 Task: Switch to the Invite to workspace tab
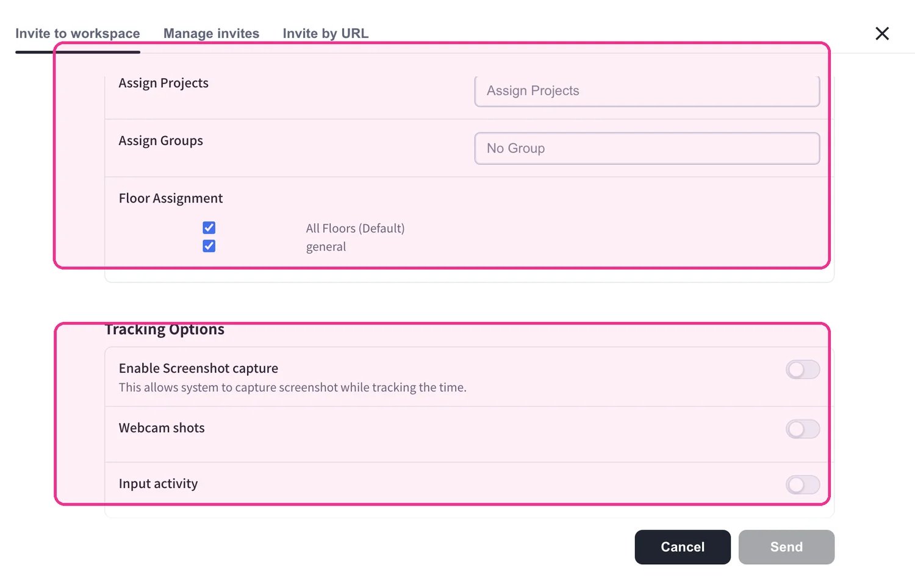coord(77,34)
